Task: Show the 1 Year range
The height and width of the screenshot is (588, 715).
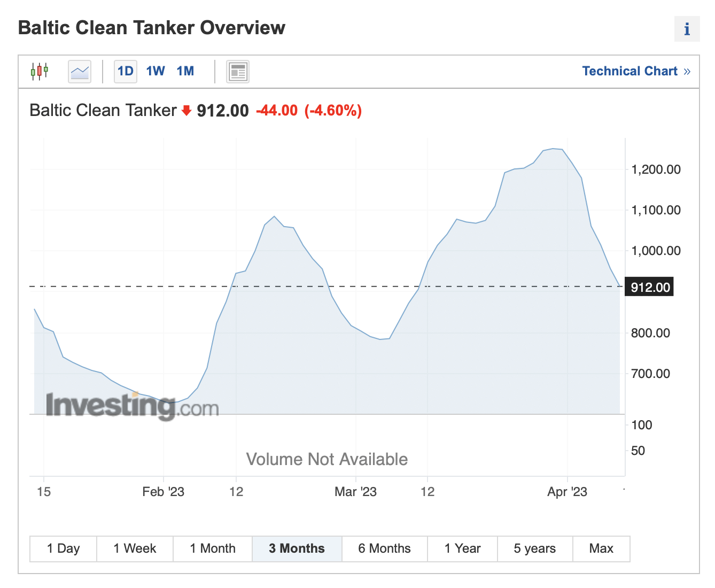Action: [x=463, y=548]
